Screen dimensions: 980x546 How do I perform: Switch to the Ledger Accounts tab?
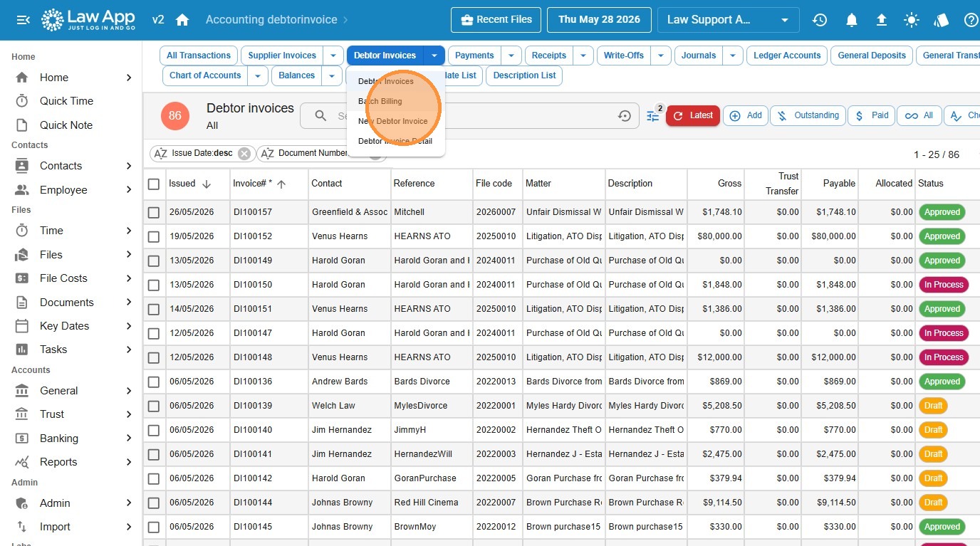[787, 56]
